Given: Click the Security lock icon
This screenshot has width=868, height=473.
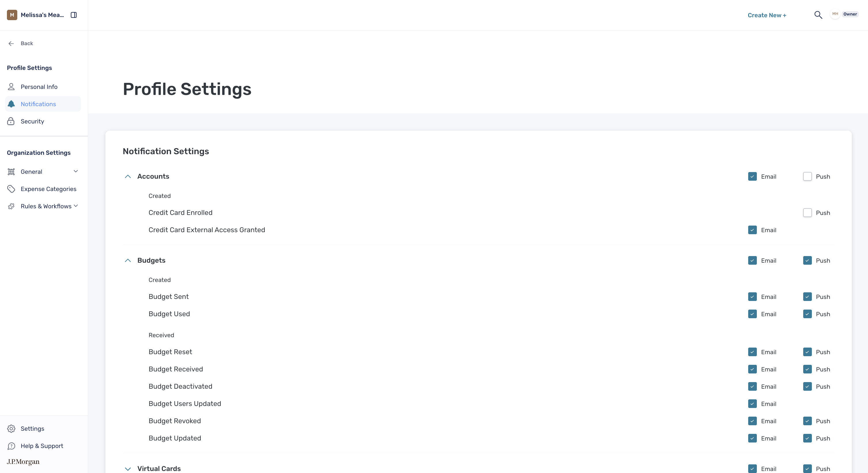Looking at the screenshot, I should (x=11, y=121).
